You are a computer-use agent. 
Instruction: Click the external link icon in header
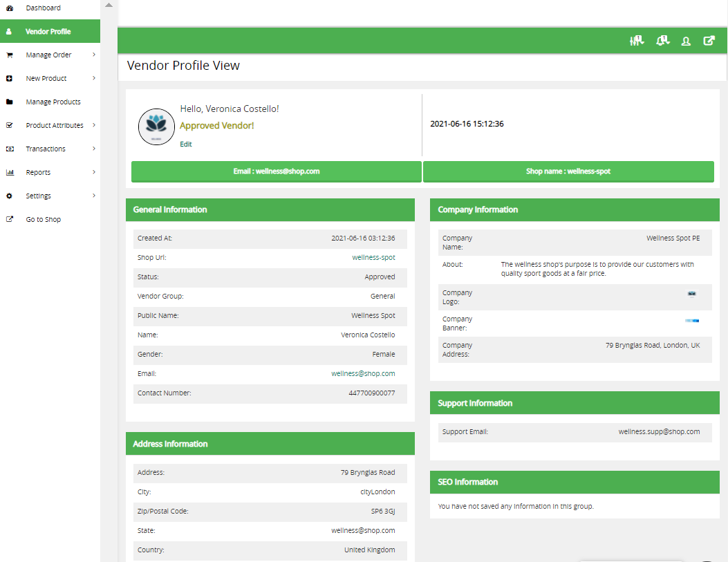(x=709, y=41)
